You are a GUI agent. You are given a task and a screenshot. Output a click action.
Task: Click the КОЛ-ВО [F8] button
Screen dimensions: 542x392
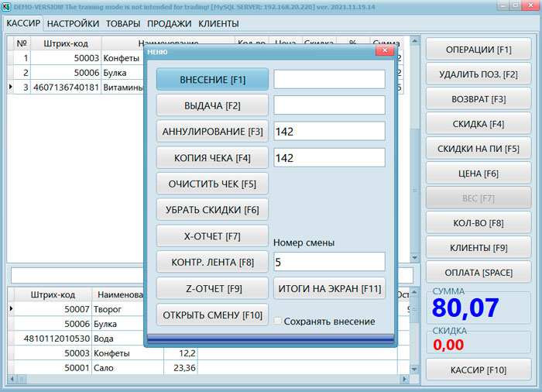[x=479, y=223]
